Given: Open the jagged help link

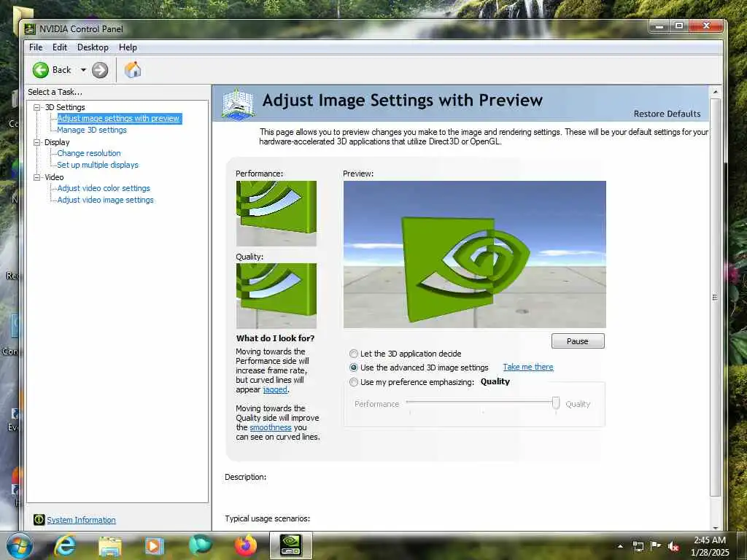Looking at the screenshot, I should (x=275, y=389).
